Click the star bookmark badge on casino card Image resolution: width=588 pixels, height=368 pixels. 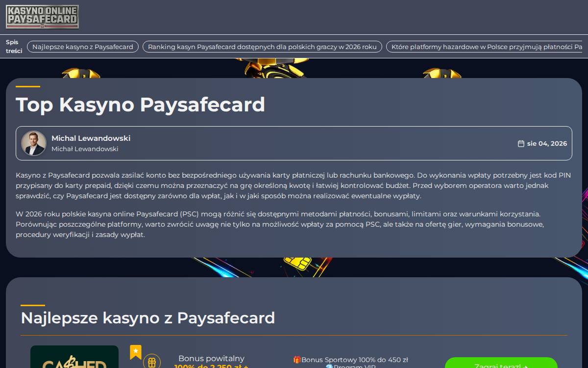136,352
